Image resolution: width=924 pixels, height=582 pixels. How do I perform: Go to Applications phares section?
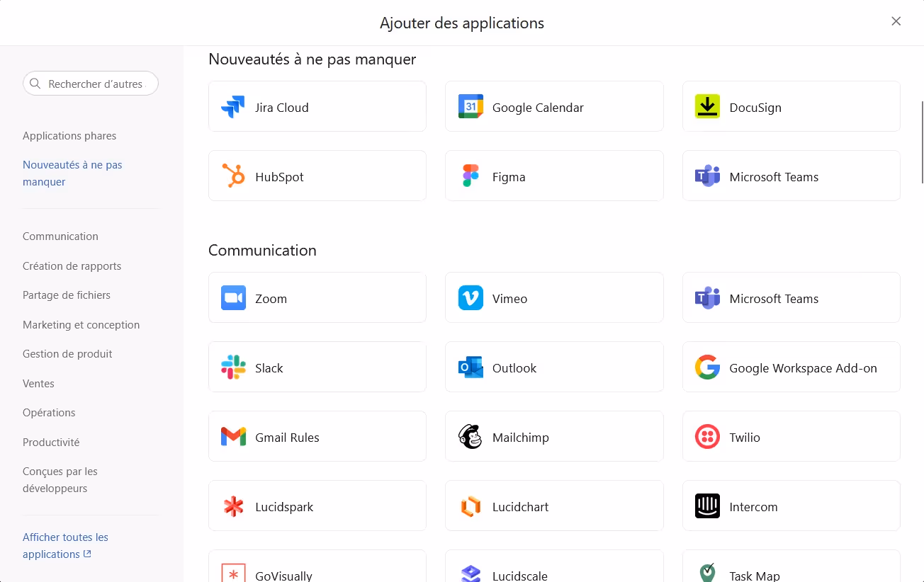tap(69, 136)
